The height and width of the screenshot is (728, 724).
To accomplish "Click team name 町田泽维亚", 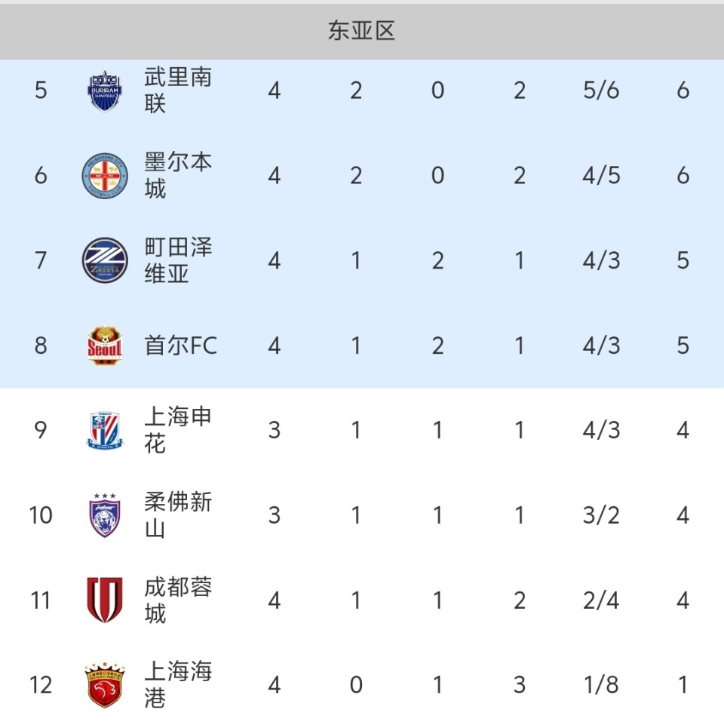I will pyautogui.click(x=178, y=260).
